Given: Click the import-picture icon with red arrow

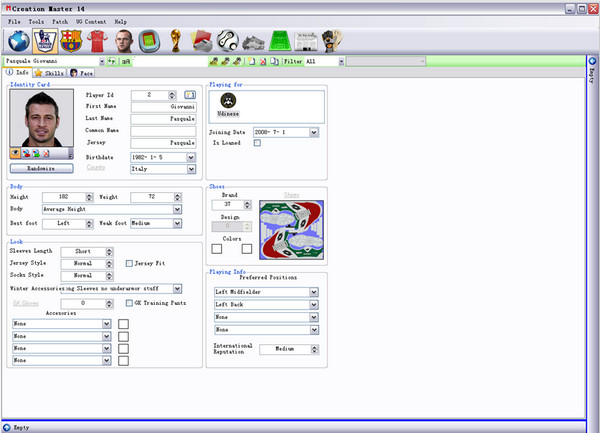Looking at the screenshot, I should click(26, 153).
